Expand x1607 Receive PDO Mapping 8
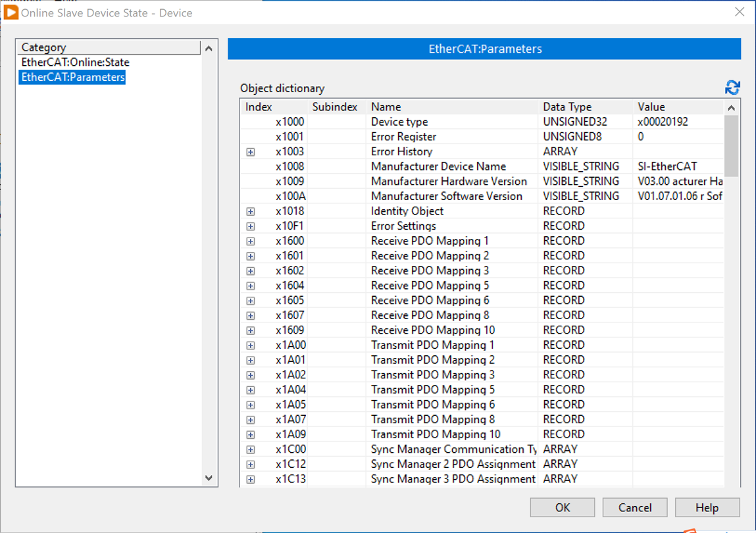This screenshot has width=756, height=533. tap(251, 316)
